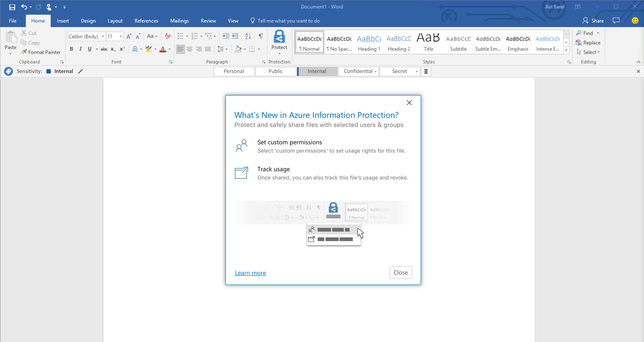Open Line and Paragraph Spacing dropdown
This screenshot has width=644, height=342.
[x=223, y=49]
